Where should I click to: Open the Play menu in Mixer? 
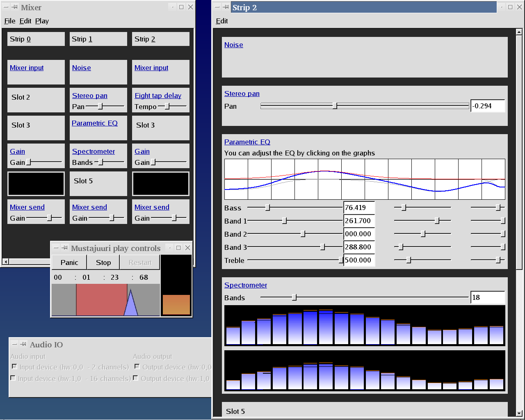pyautogui.click(x=42, y=21)
